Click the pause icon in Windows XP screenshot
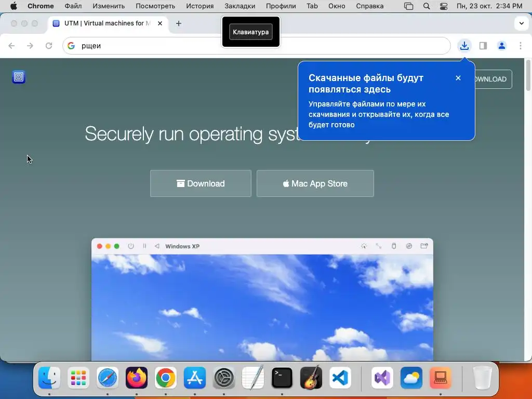532x399 pixels. 144,246
